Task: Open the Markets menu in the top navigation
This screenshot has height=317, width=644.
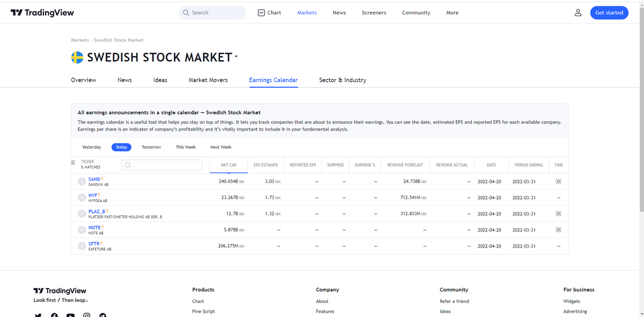Action: [x=307, y=12]
